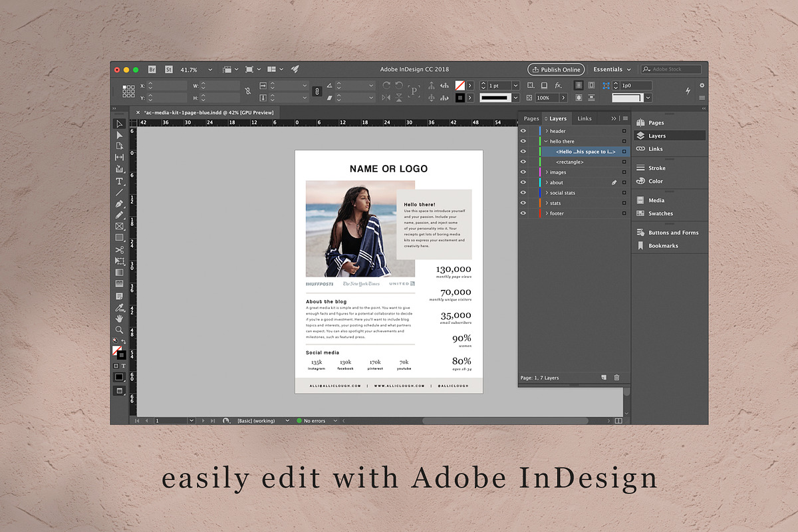The height and width of the screenshot is (532, 798).
Task: Hide the social stats layer eye
Action: [x=523, y=193]
